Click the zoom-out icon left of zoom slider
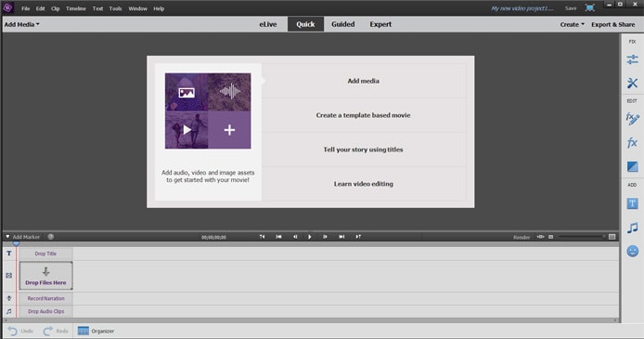This screenshot has width=644, height=339. pos(551,237)
